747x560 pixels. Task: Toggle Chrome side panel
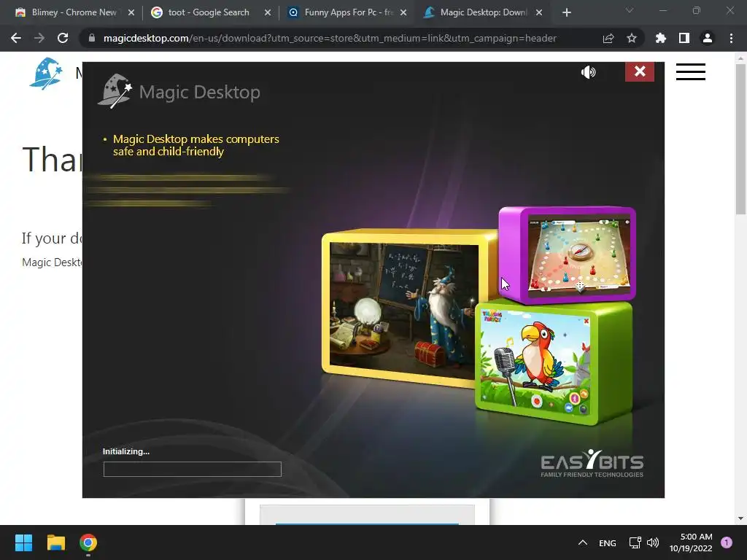[684, 38]
